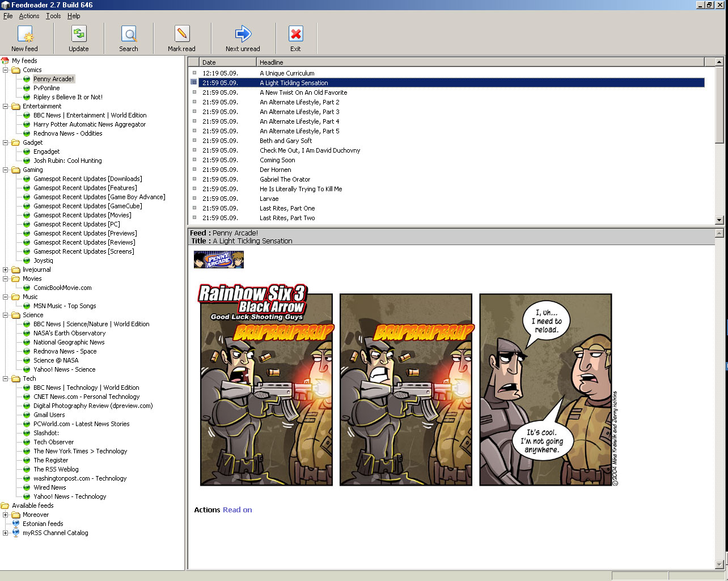
Task: Toggle read marker for Gabriel The Orator
Action: point(194,179)
